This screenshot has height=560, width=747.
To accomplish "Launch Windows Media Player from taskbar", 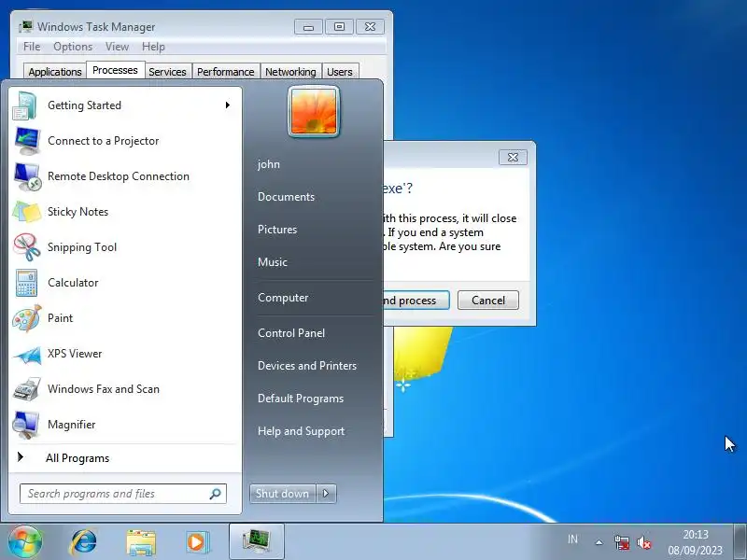I will [197, 542].
